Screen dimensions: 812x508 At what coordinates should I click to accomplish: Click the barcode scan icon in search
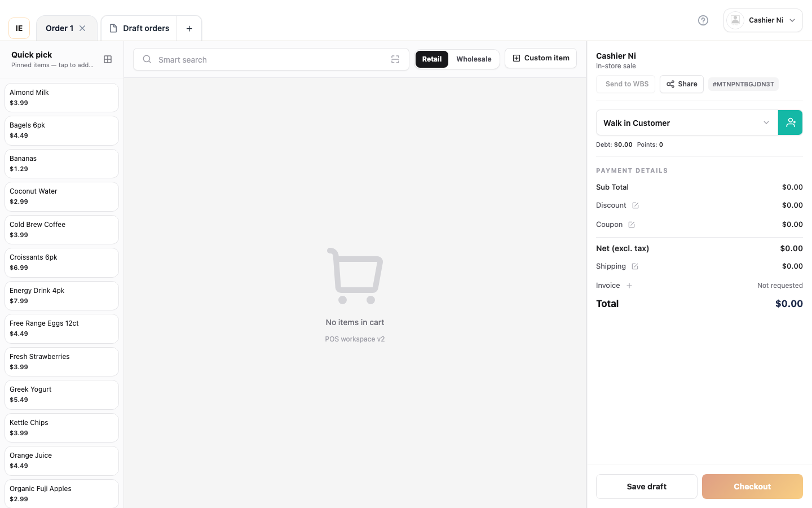pos(395,59)
